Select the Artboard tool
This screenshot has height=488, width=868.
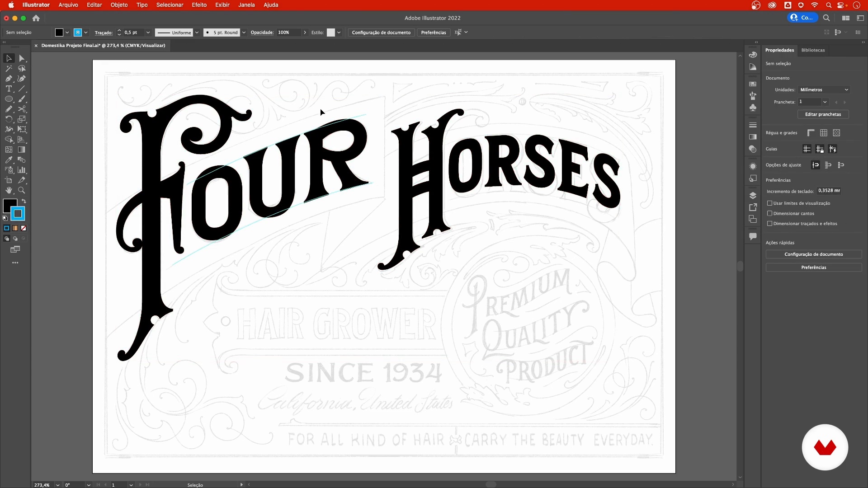click(x=9, y=180)
